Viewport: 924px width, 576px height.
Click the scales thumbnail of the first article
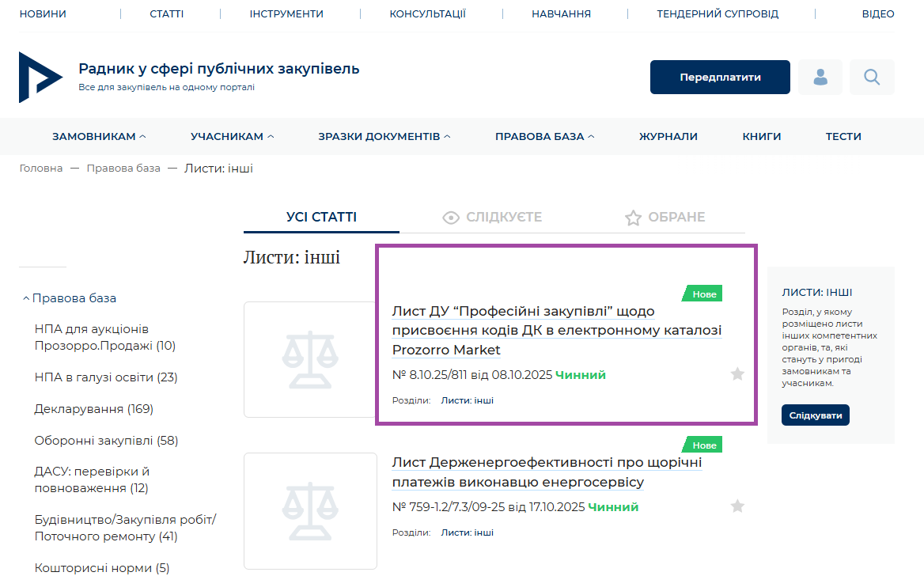pos(310,360)
